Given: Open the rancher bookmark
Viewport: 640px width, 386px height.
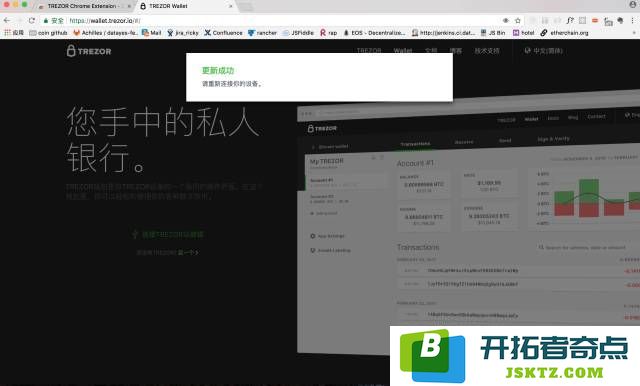Looking at the screenshot, I should tap(262, 33).
